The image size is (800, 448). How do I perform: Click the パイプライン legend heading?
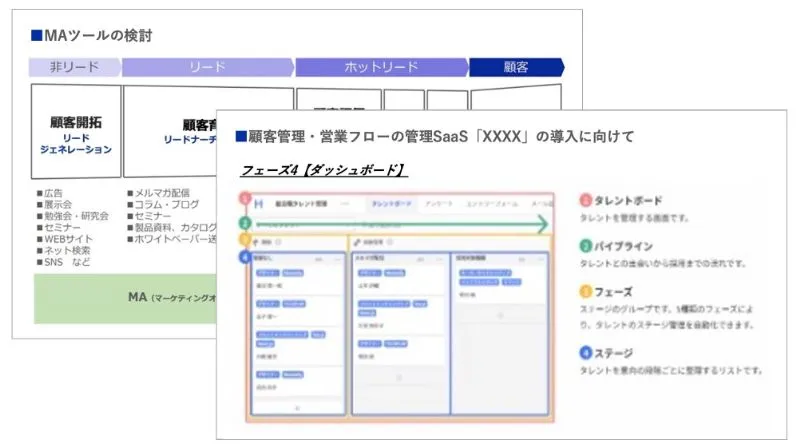623,246
